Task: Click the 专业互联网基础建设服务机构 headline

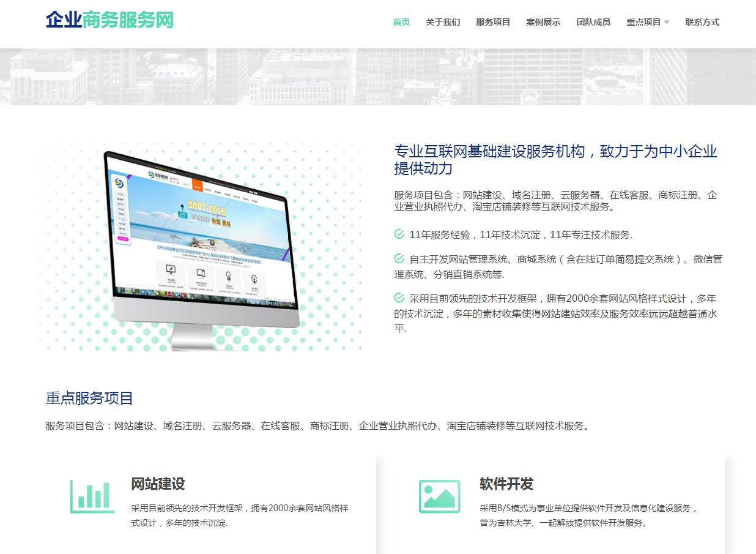Action: [x=555, y=160]
